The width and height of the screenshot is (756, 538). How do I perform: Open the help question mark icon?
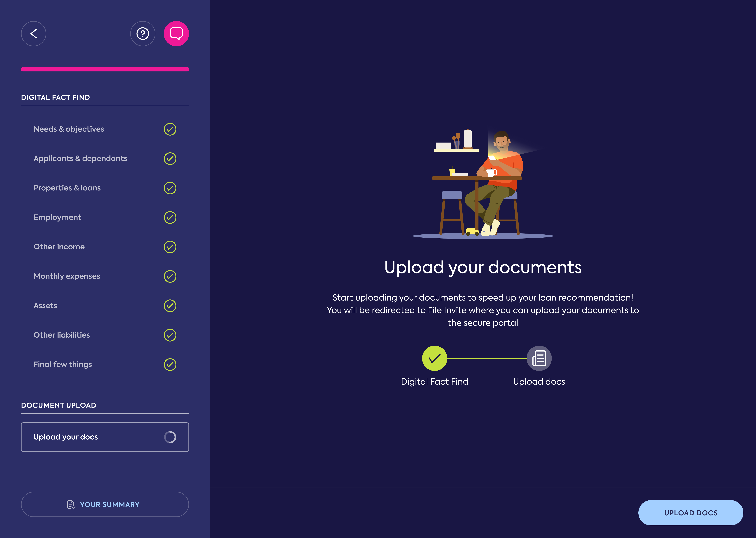coord(143,33)
